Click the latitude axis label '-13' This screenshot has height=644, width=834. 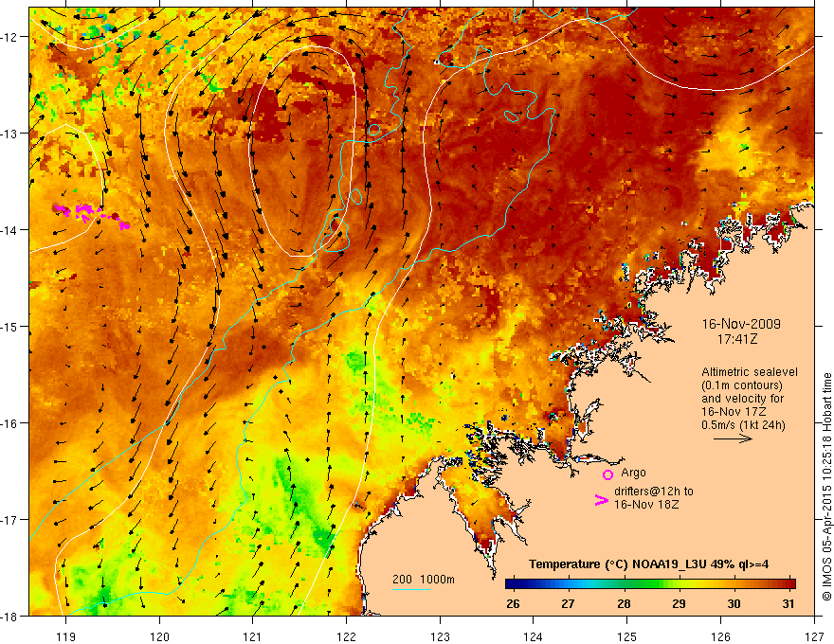tap(9, 134)
